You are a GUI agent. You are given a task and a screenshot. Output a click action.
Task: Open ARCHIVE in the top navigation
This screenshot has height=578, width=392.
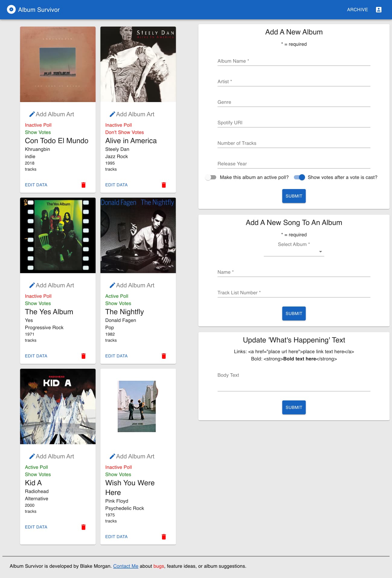point(357,10)
